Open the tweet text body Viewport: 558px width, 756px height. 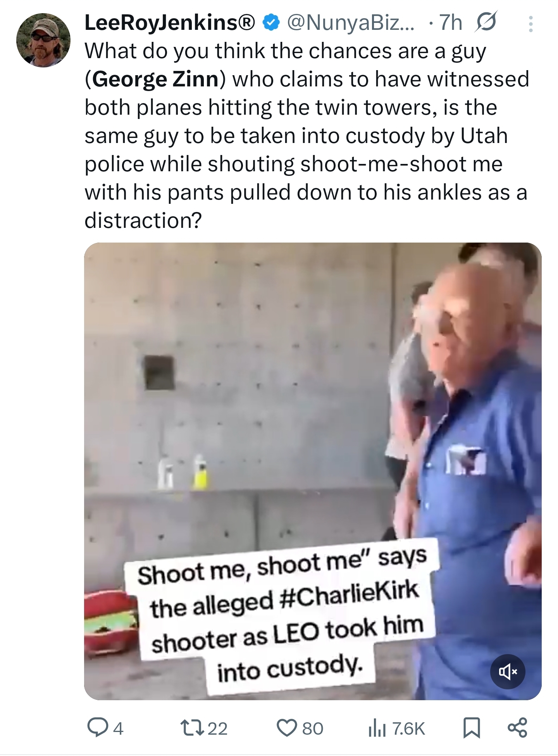coord(306,136)
